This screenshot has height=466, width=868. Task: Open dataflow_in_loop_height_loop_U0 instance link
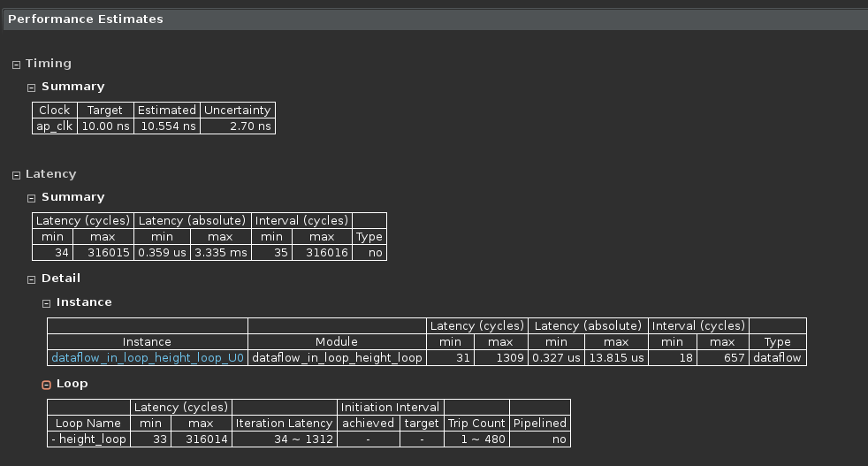148,358
